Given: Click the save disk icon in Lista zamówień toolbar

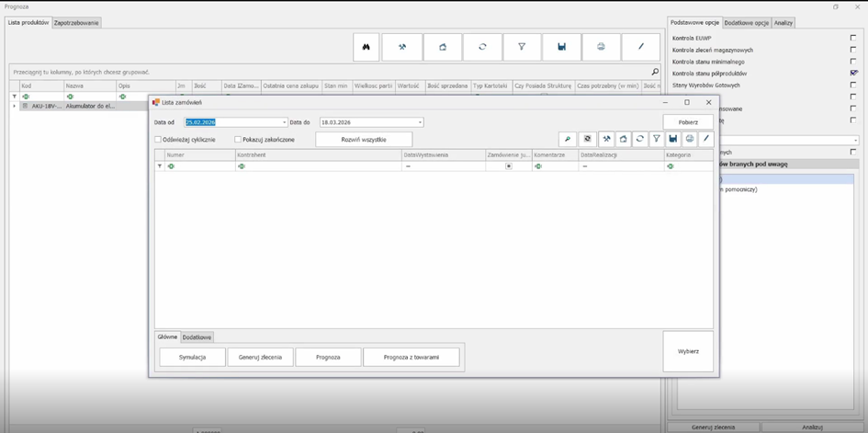Looking at the screenshot, I should tap(673, 140).
